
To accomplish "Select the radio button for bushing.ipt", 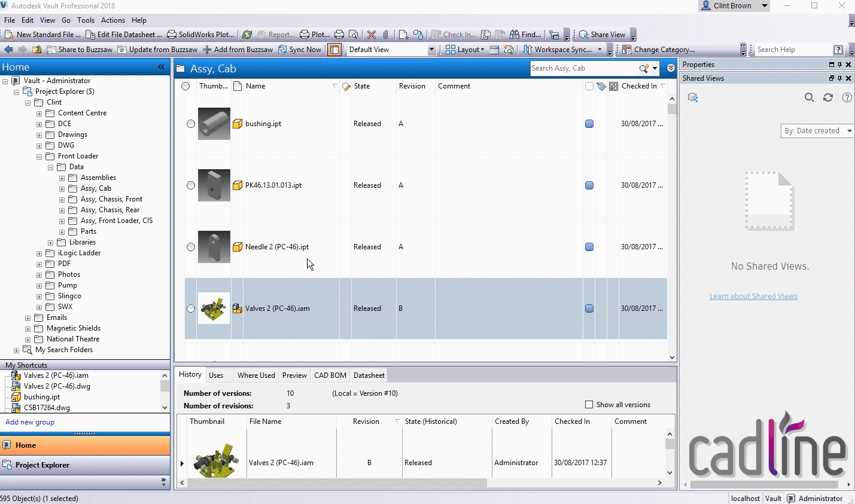I will point(190,124).
